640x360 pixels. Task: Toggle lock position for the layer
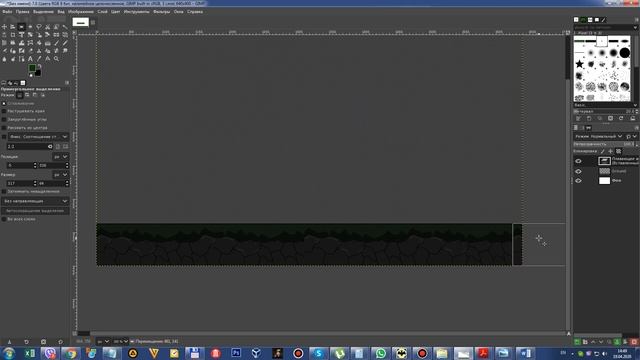(611, 151)
